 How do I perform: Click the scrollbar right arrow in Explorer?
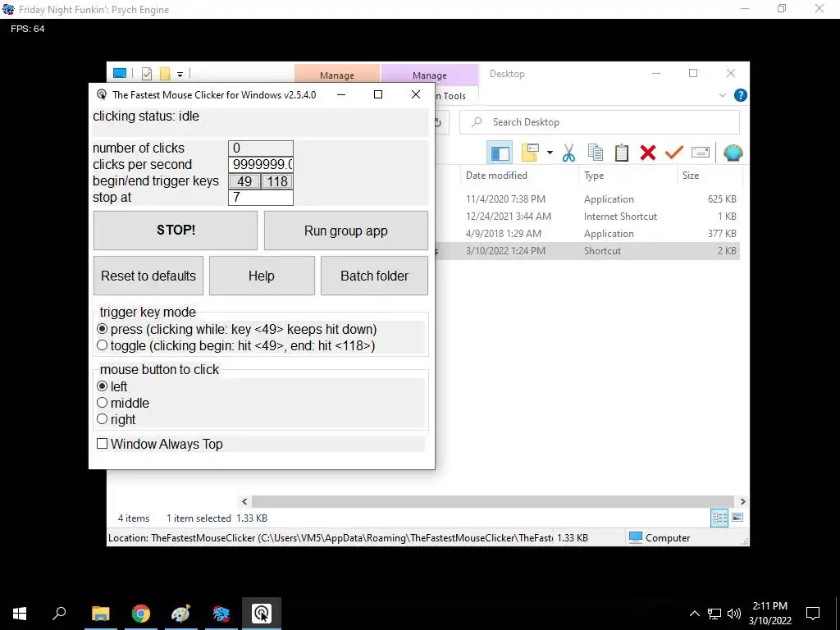pyautogui.click(x=742, y=501)
